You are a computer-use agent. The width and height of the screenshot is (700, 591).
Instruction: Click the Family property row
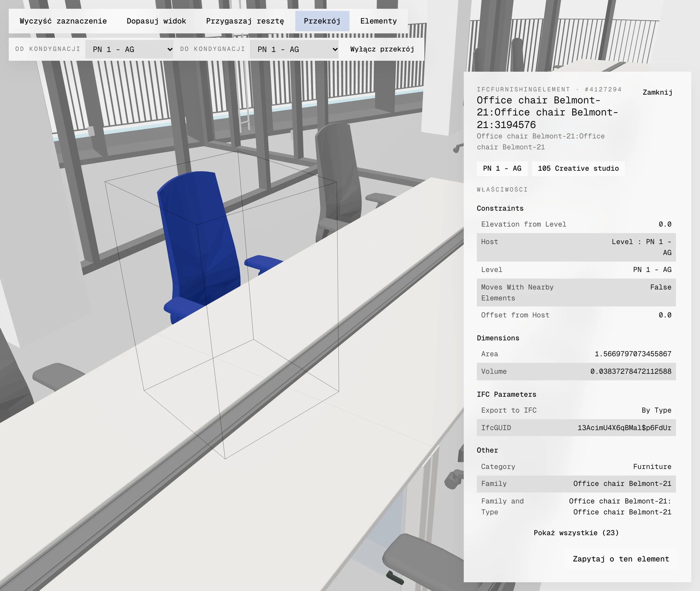576,484
